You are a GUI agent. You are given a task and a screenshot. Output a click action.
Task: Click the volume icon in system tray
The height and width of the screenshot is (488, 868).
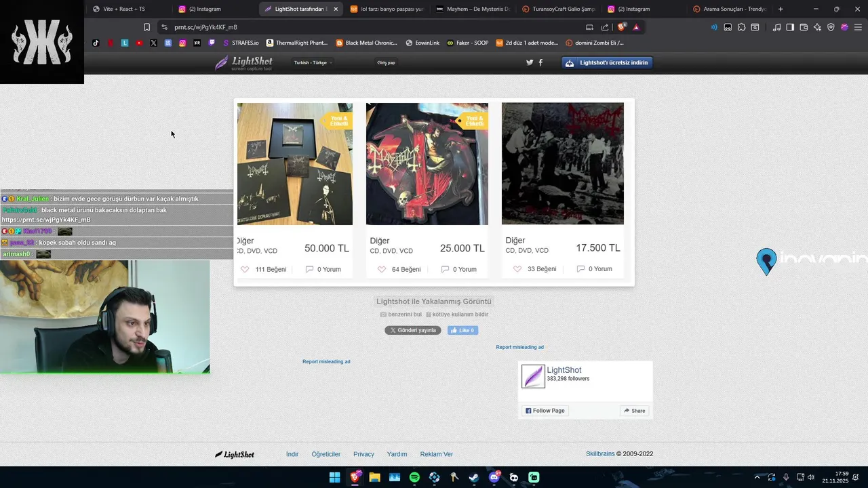pos(812,477)
